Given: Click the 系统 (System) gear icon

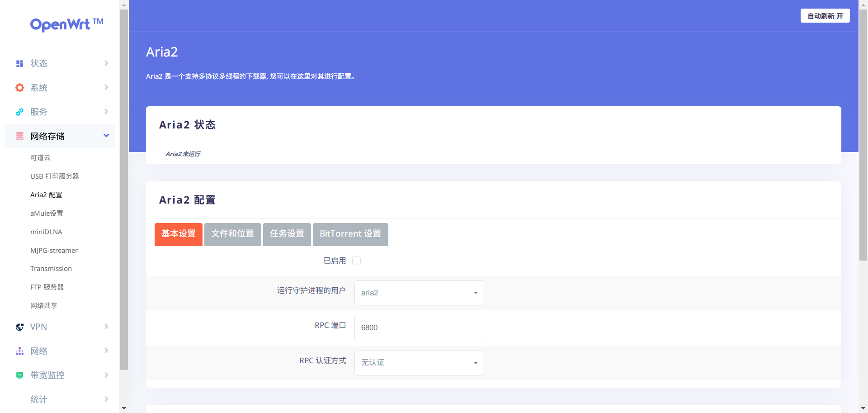Looking at the screenshot, I should pyautogui.click(x=19, y=87).
